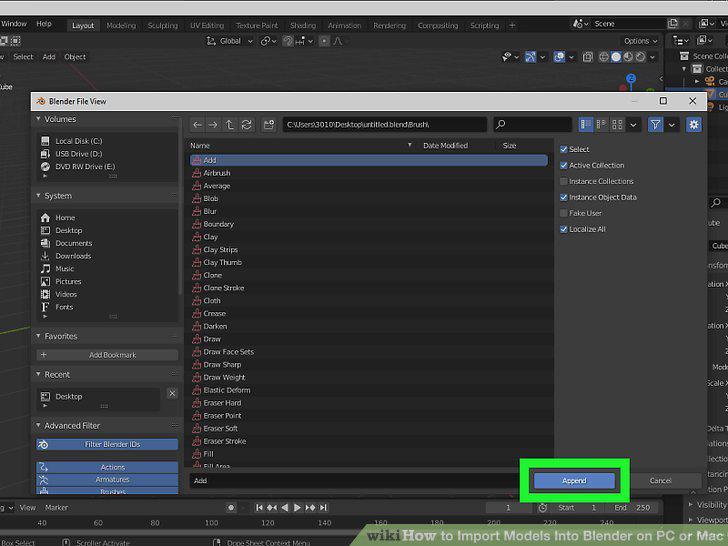Cancel the file view dialog
This screenshot has width=728, height=546.
(x=661, y=481)
